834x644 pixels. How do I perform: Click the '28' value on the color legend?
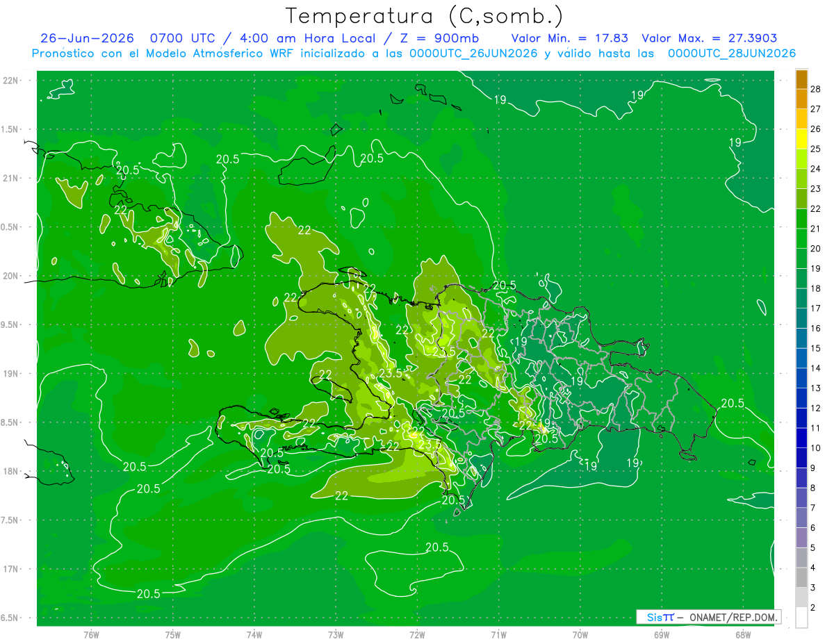pyautogui.click(x=815, y=89)
